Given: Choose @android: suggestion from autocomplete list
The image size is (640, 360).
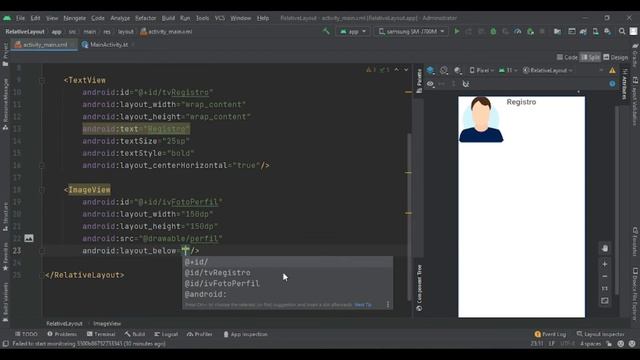Looking at the screenshot, I should coord(287,294).
